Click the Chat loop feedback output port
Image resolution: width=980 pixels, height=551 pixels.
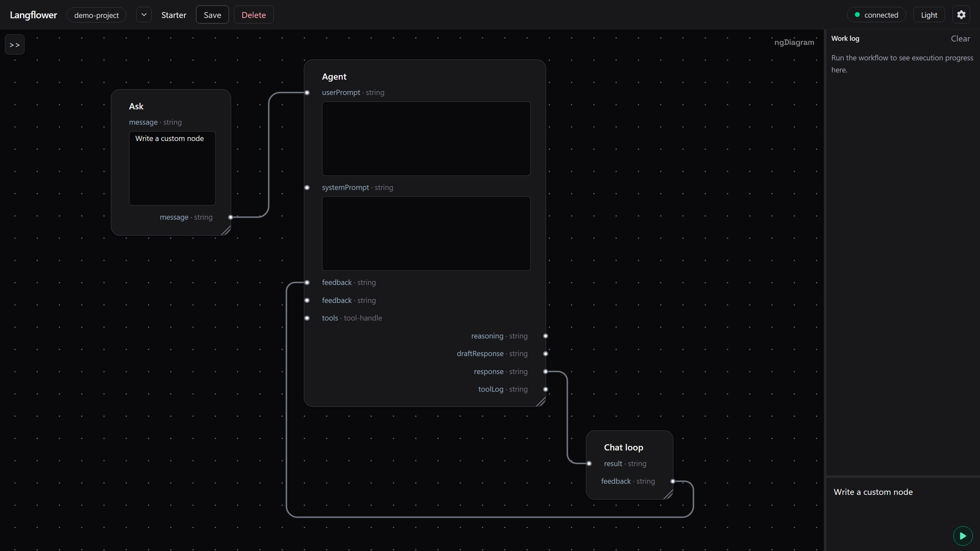pyautogui.click(x=673, y=481)
